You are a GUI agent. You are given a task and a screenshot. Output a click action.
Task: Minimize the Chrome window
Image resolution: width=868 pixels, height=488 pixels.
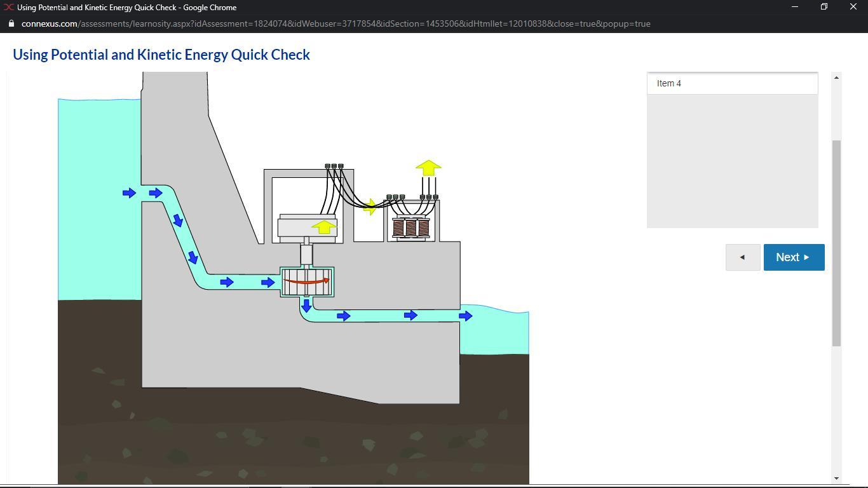[x=794, y=7]
